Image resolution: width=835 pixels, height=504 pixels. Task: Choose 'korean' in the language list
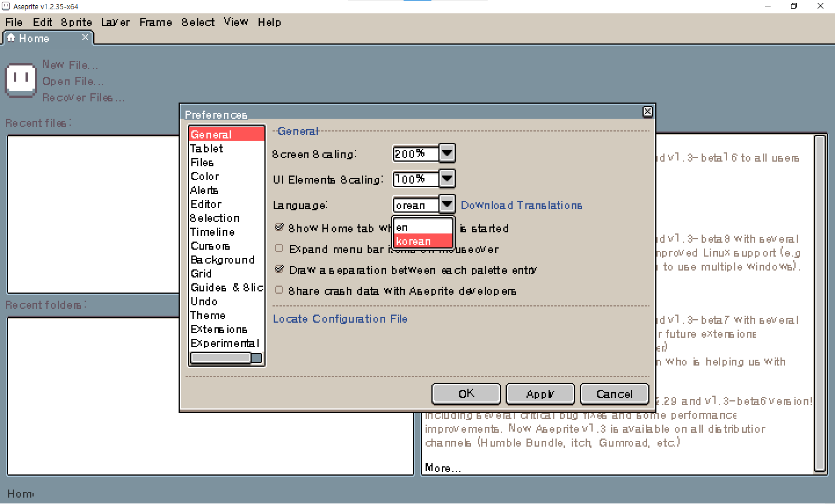point(423,241)
